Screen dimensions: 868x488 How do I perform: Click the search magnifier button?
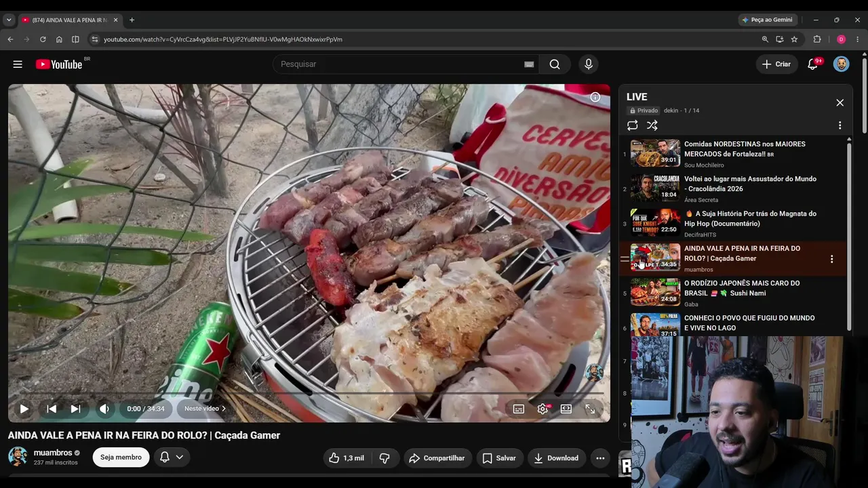click(555, 64)
